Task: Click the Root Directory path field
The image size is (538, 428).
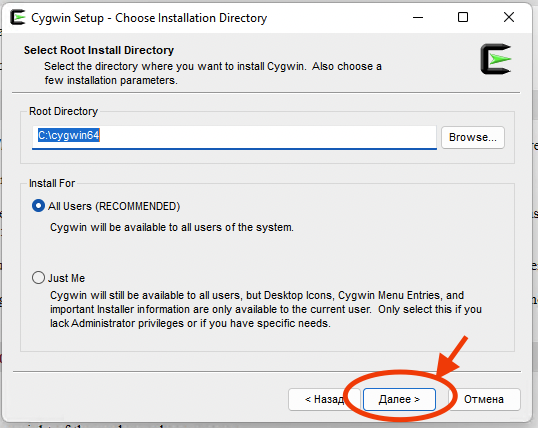Action: [234, 137]
